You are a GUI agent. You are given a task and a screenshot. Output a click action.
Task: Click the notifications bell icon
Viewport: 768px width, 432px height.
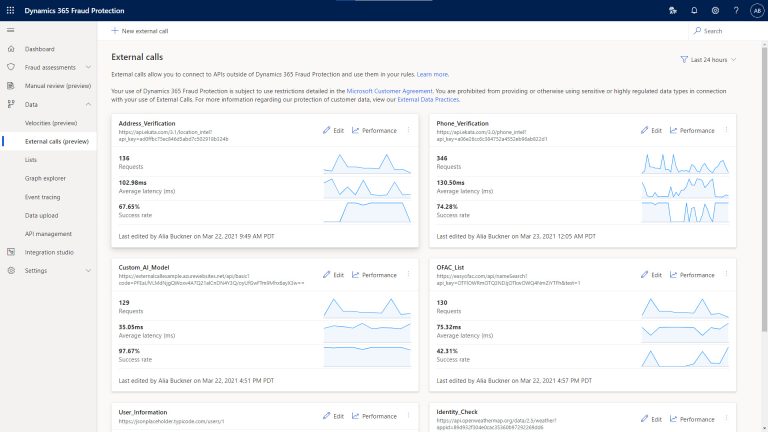coord(694,10)
